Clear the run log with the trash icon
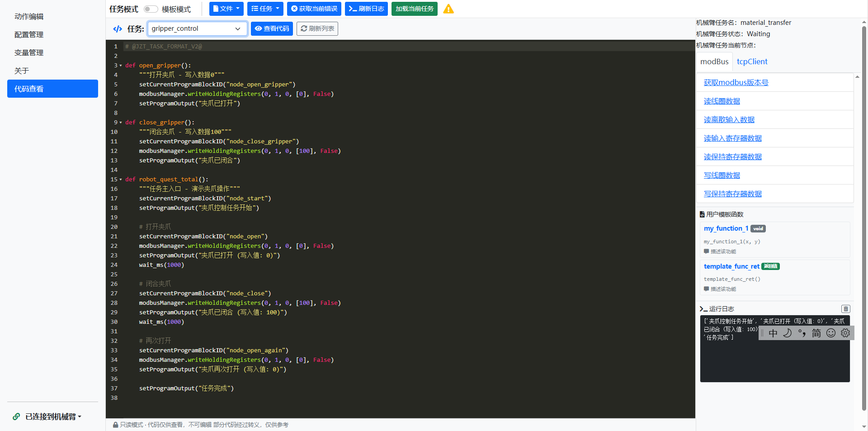This screenshot has width=868, height=431. (845, 309)
